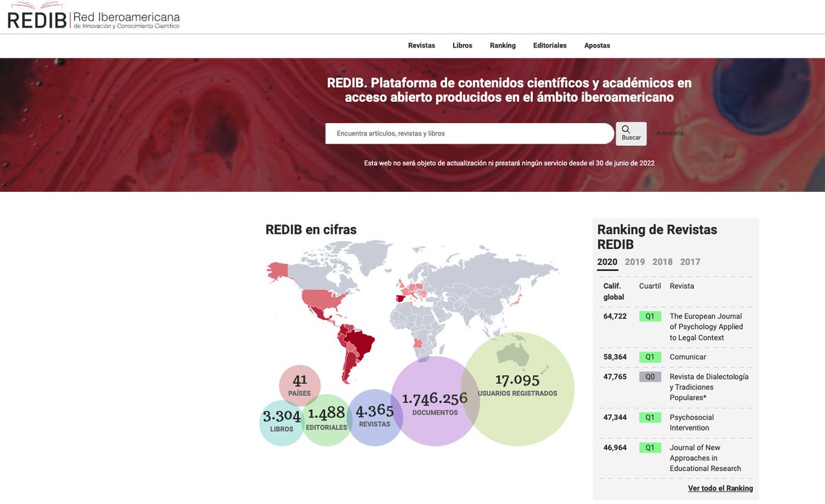825x504 pixels.
Task: Click the score 47,765 in ranking
Action: click(615, 377)
